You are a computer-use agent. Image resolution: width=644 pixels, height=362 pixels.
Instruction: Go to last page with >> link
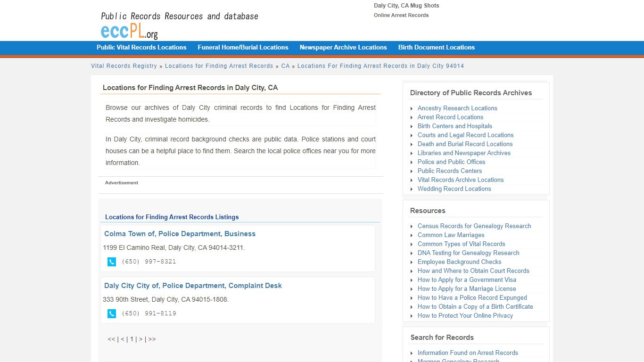pos(152,339)
